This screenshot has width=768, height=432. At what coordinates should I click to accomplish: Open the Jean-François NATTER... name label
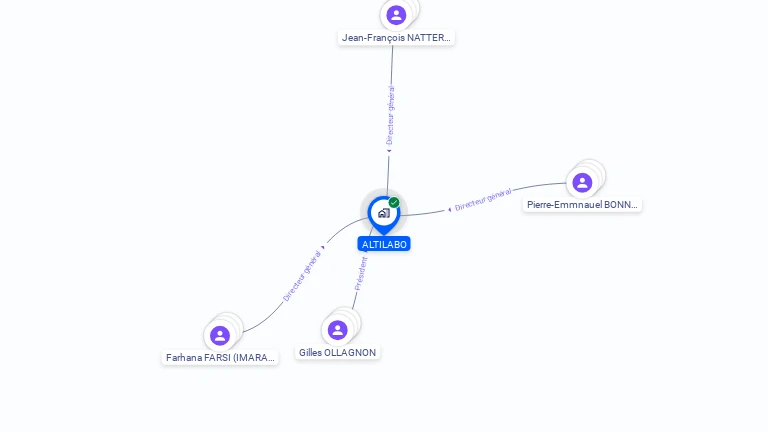(396, 38)
